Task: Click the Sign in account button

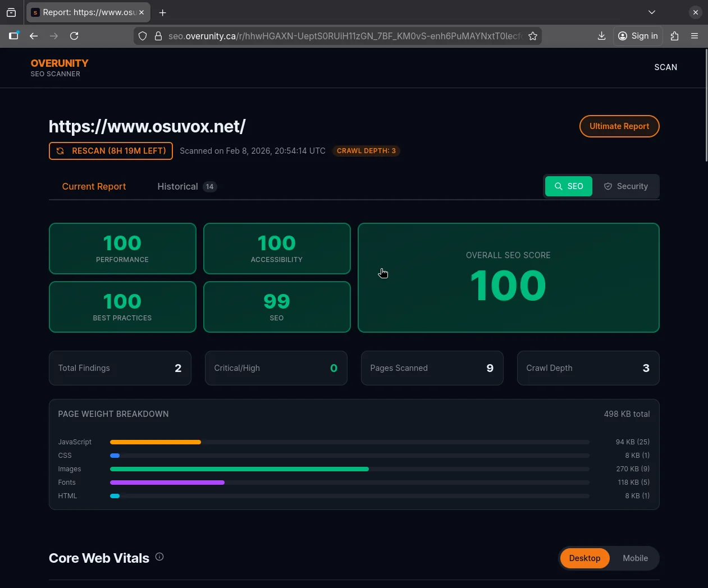Action: tap(638, 36)
